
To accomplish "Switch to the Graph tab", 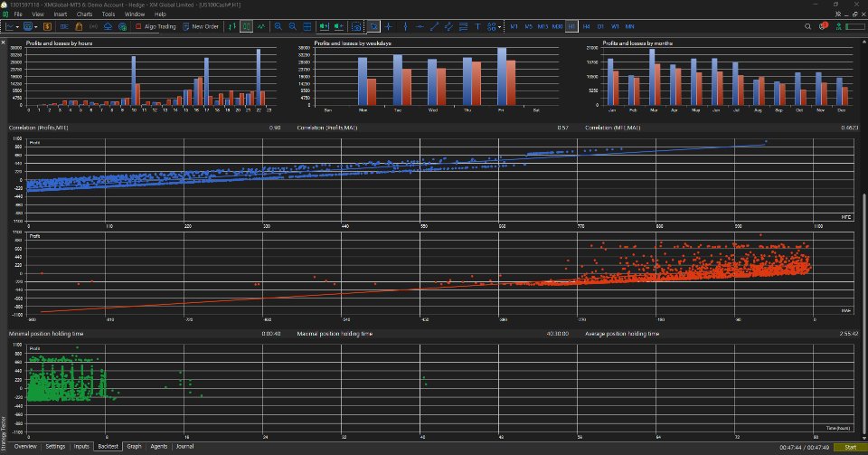I will click(134, 446).
